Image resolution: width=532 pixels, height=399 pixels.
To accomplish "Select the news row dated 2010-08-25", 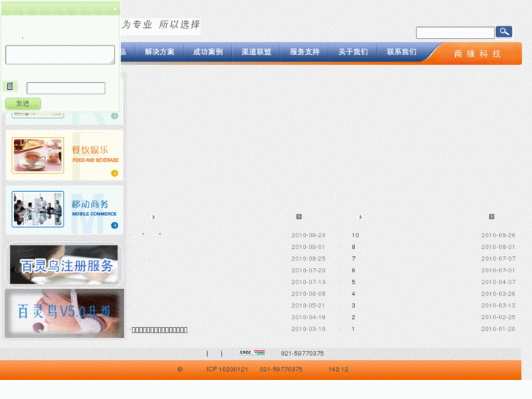I will click(228, 258).
